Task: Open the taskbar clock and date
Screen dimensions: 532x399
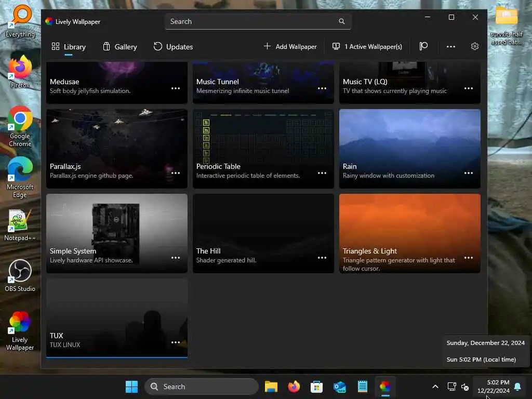Action: [x=494, y=387]
